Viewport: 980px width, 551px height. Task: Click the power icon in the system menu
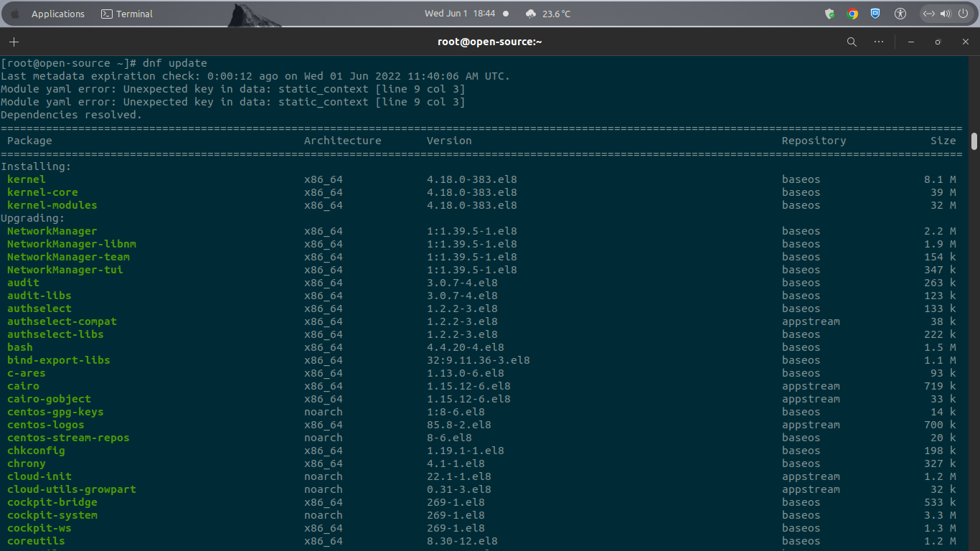tap(962, 14)
